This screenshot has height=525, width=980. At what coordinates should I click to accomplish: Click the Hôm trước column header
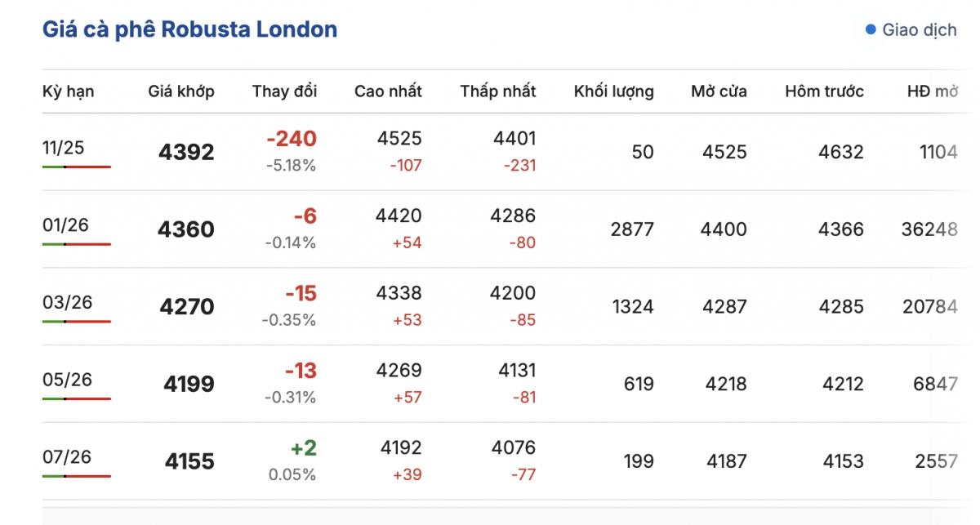[x=824, y=91]
